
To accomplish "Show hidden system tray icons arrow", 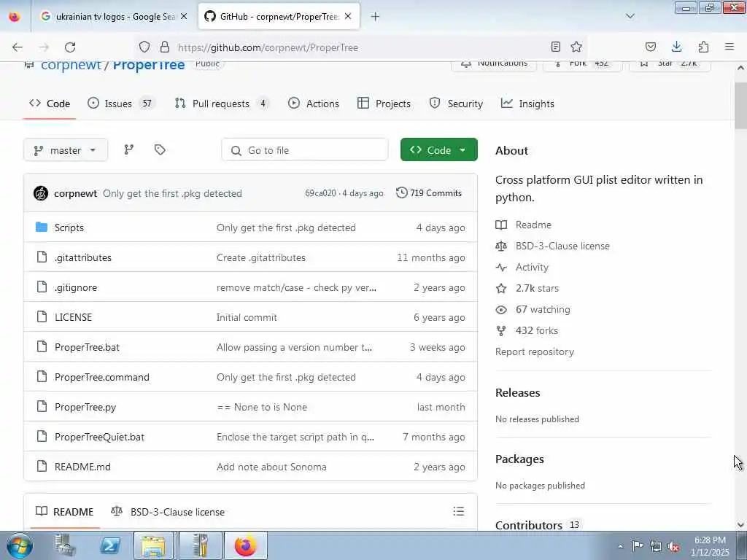I will (620, 546).
